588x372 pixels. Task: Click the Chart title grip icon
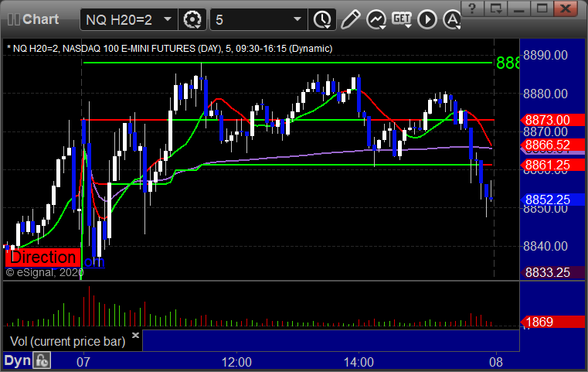pos(13,19)
